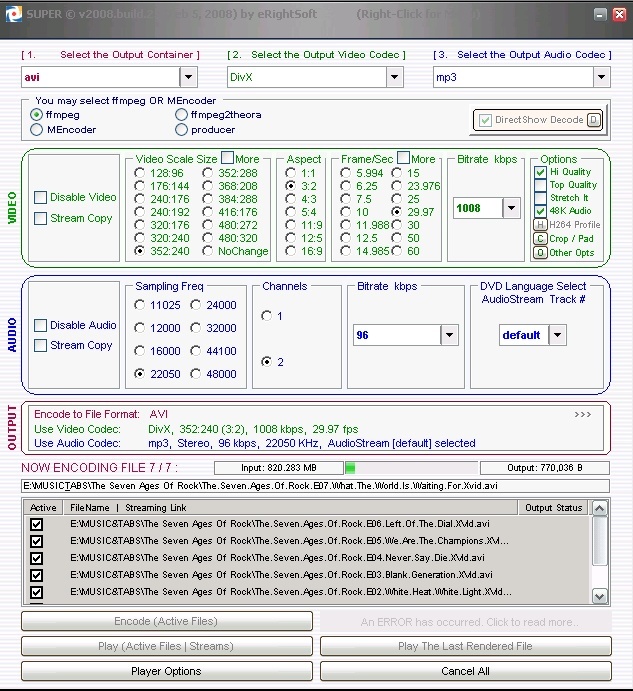Open the Output Video Codec dropdown
The image size is (633, 691).
click(395, 77)
